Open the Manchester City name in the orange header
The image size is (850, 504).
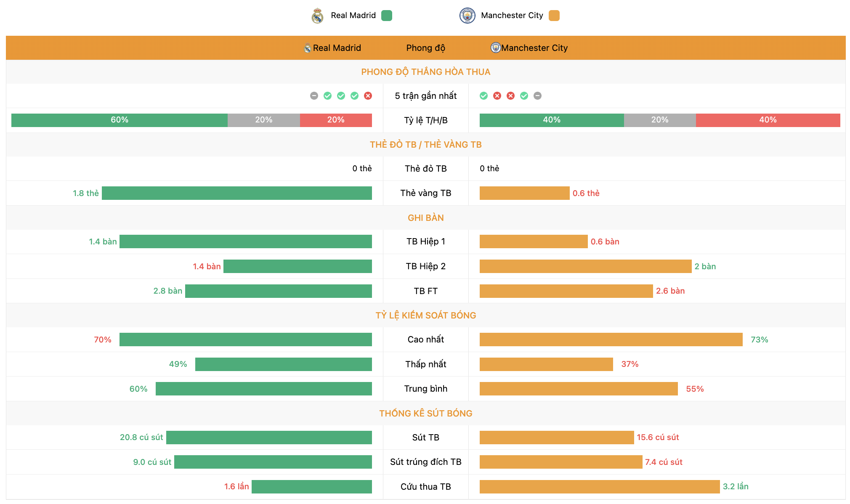534,48
